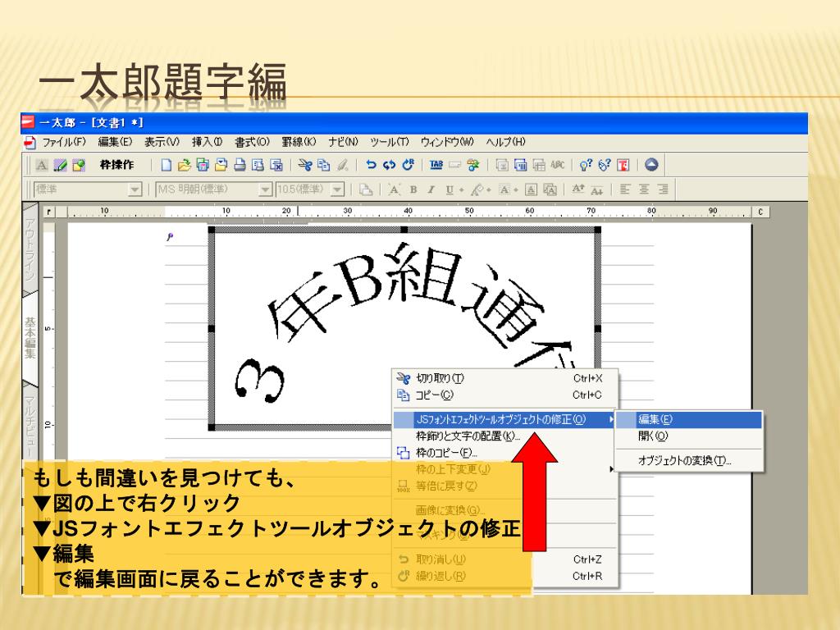840x630 pixels.
Task: Click the round blue triangle icon
Action: click(x=651, y=165)
